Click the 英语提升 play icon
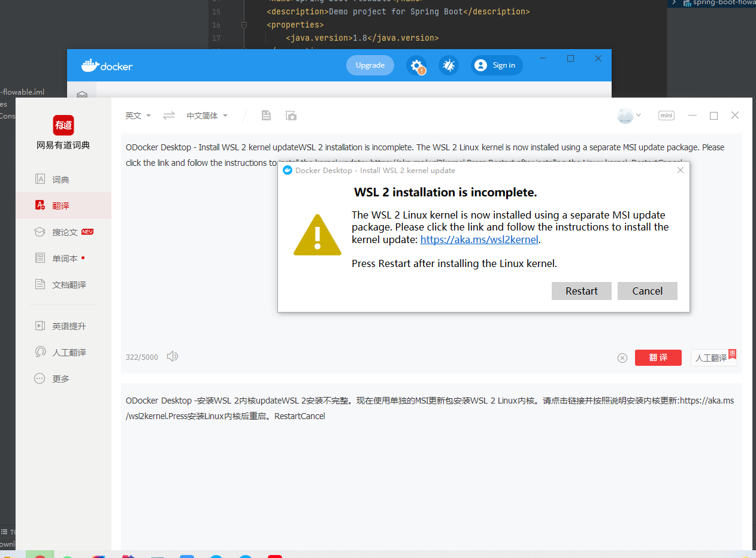Image resolution: width=756 pixels, height=558 pixels. pyautogui.click(x=40, y=326)
